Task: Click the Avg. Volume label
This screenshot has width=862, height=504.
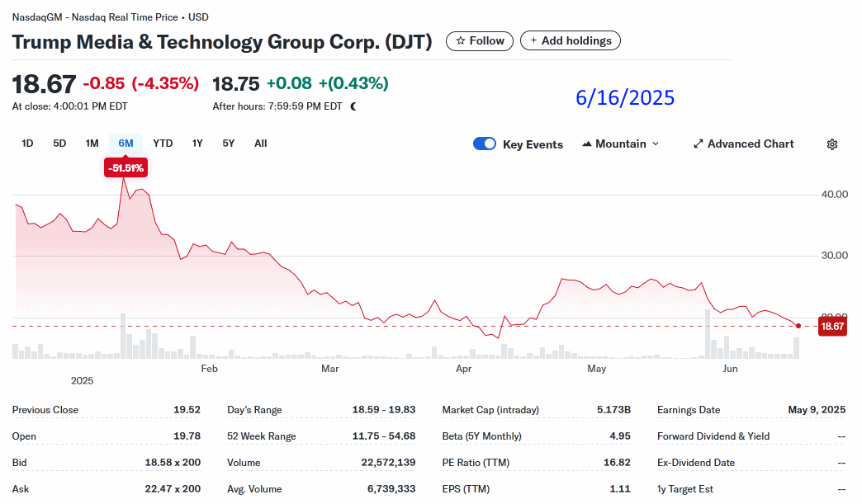Action: (254, 488)
